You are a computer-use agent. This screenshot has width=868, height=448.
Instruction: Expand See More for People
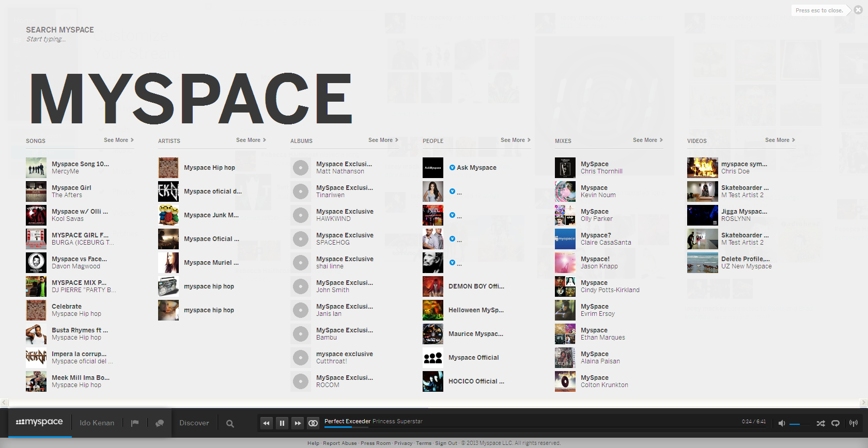coord(516,140)
